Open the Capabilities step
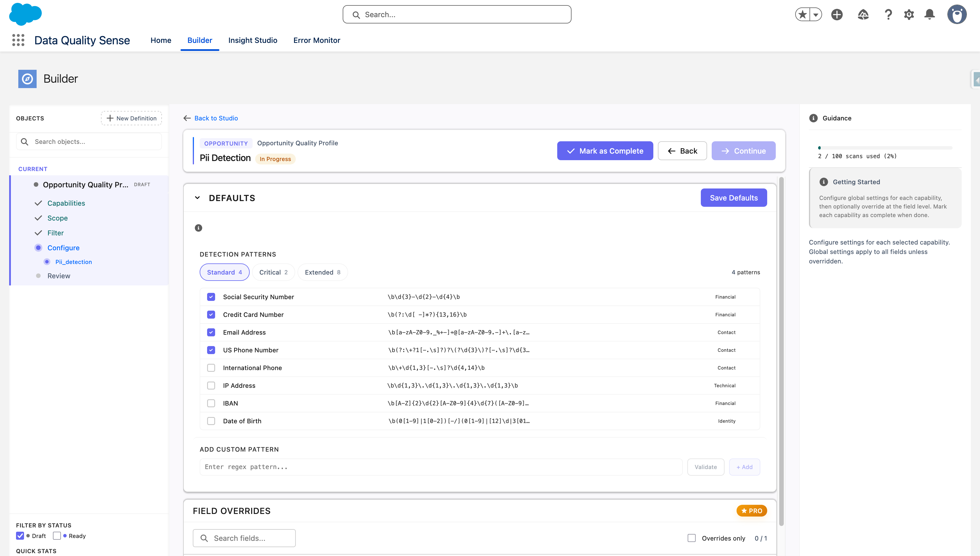 66,203
